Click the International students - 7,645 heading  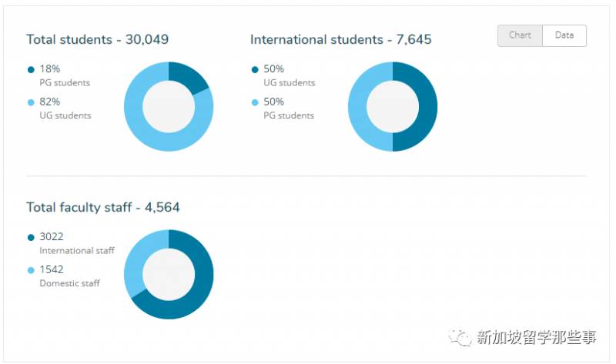point(344,39)
